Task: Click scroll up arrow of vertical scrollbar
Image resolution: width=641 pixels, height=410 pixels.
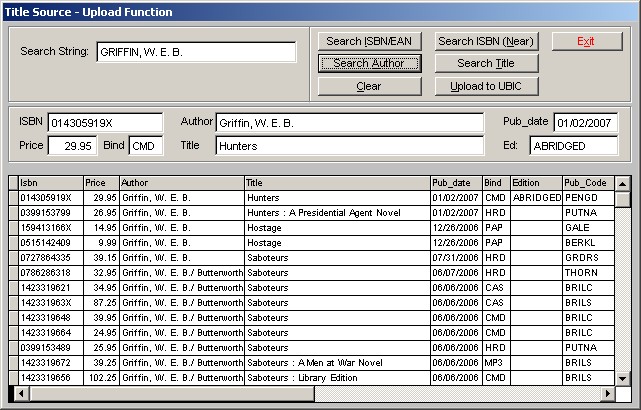Action: tap(623, 184)
